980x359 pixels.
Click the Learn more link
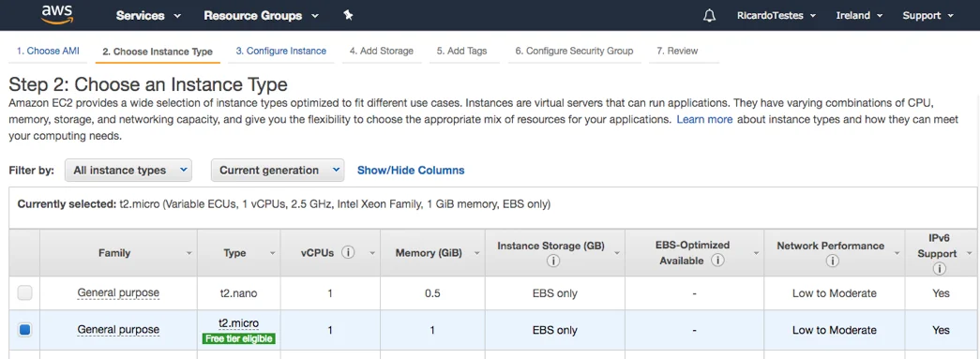704,119
